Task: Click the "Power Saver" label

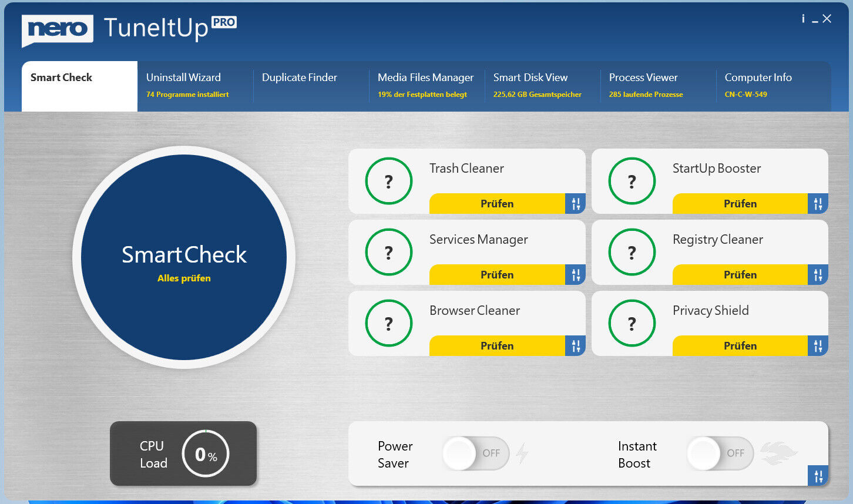Action: coord(395,455)
